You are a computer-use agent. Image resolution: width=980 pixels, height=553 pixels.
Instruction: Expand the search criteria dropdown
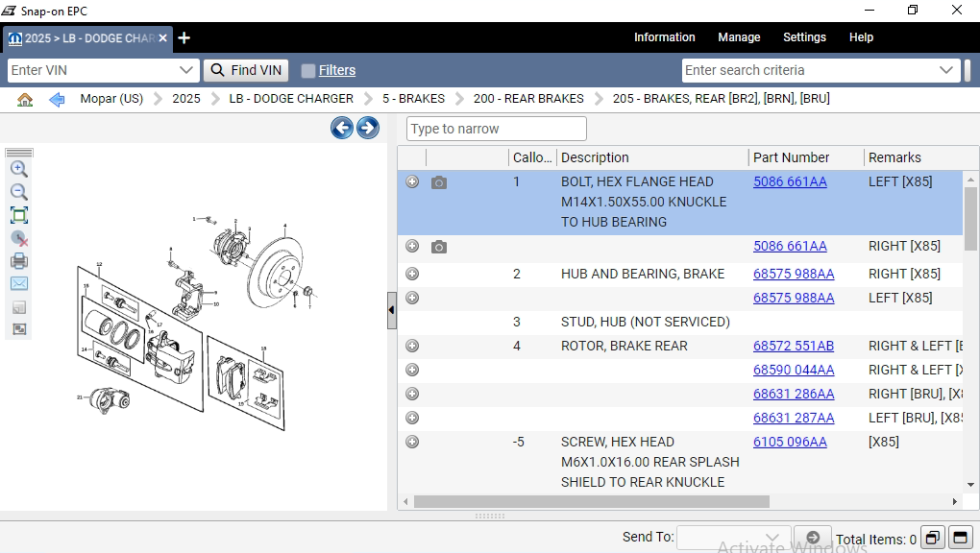[x=946, y=70]
